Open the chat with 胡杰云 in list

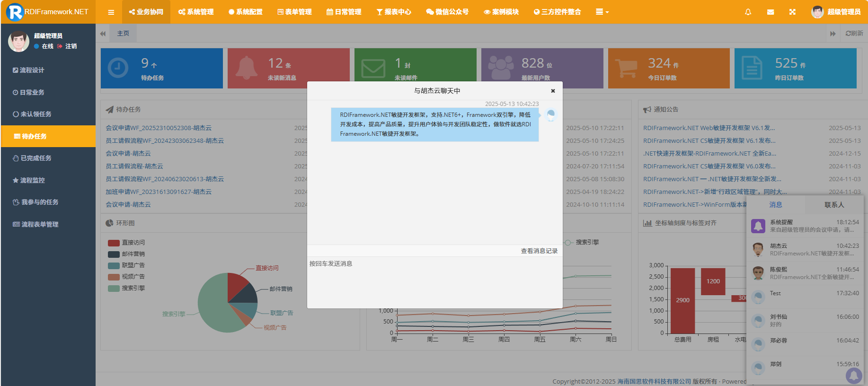click(x=805, y=249)
